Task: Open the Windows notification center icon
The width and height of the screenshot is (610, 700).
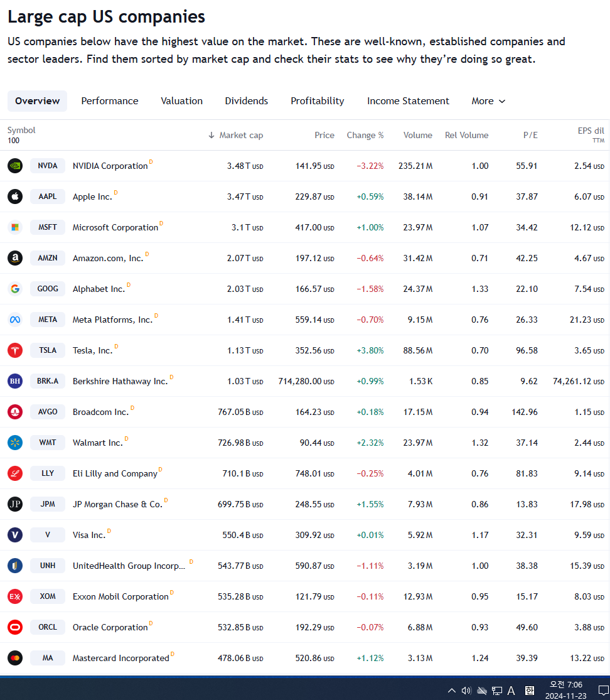Action: pos(604,691)
